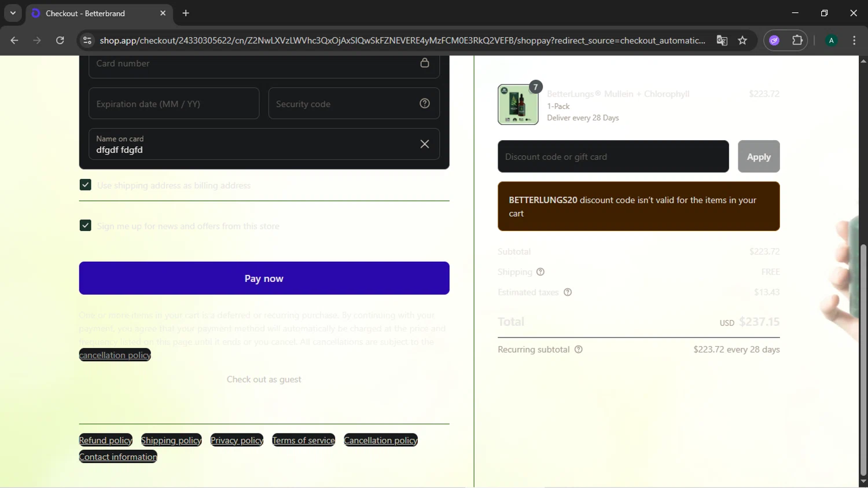The image size is (868, 488).
Task: Click the Pay now button
Action: 264,278
